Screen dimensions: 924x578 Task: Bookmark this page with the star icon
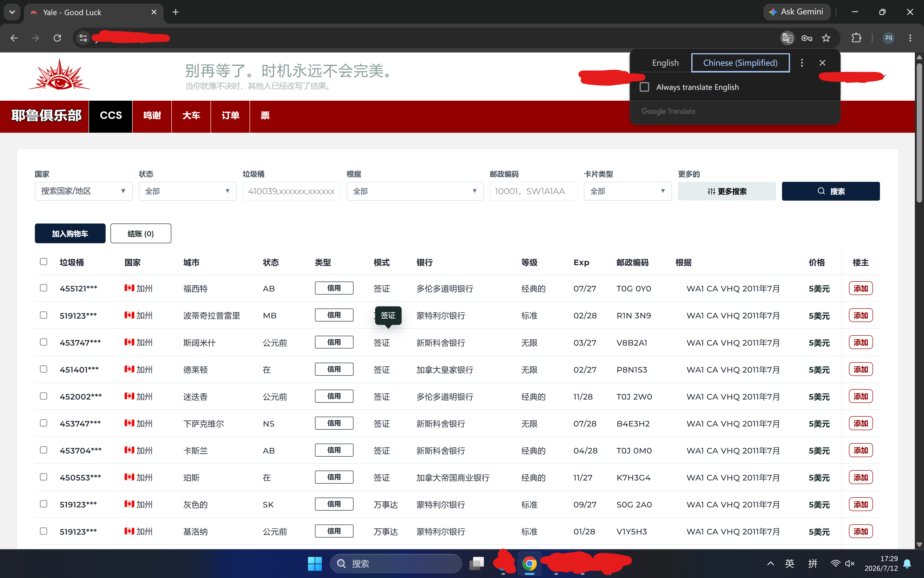click(x=826, y=38)
